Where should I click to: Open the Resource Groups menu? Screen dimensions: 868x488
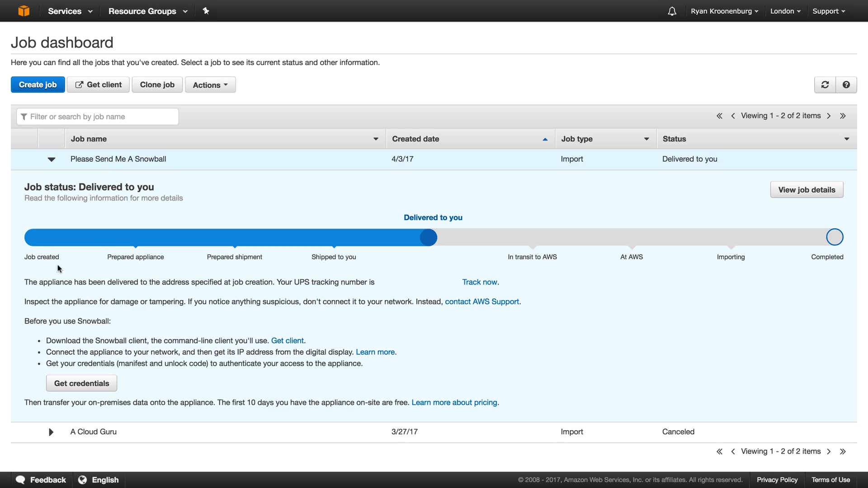[148, 11]
